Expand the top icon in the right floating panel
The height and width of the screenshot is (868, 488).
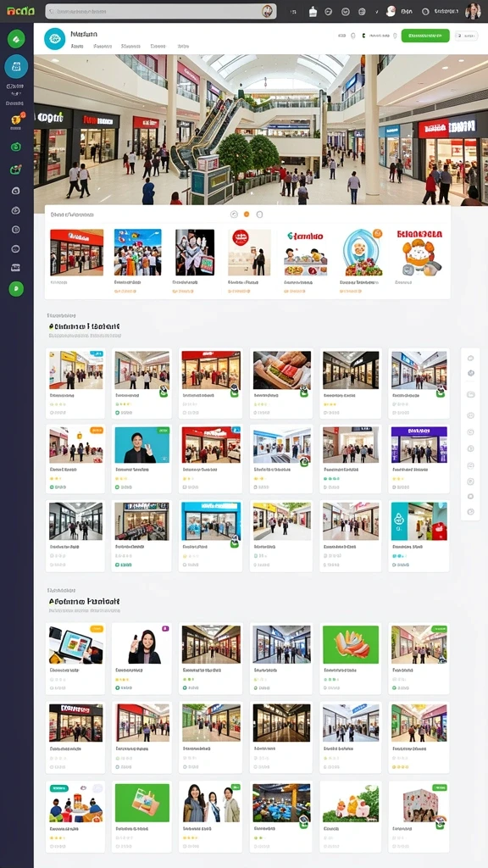(470, 359)
